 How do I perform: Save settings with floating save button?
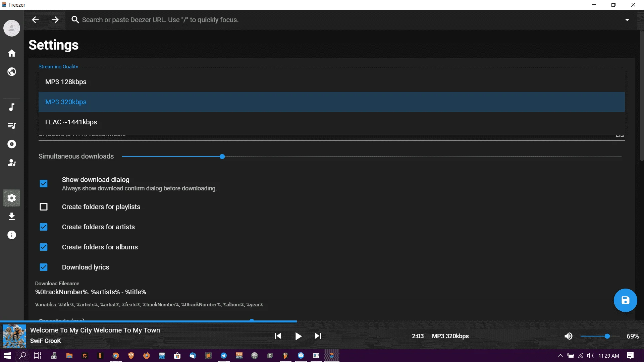pos(625,300)
